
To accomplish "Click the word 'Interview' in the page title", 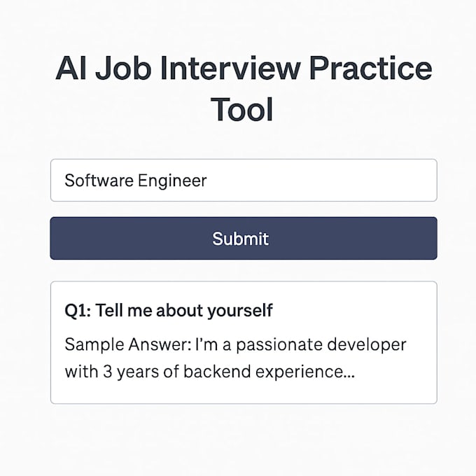I will tap(231, 69).
